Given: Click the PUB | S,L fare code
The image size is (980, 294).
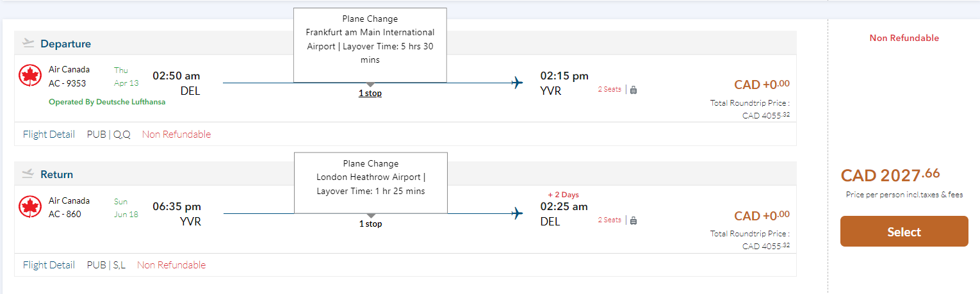Looking at the screenshot, I should pyautogui.click(x=106, y=265).
